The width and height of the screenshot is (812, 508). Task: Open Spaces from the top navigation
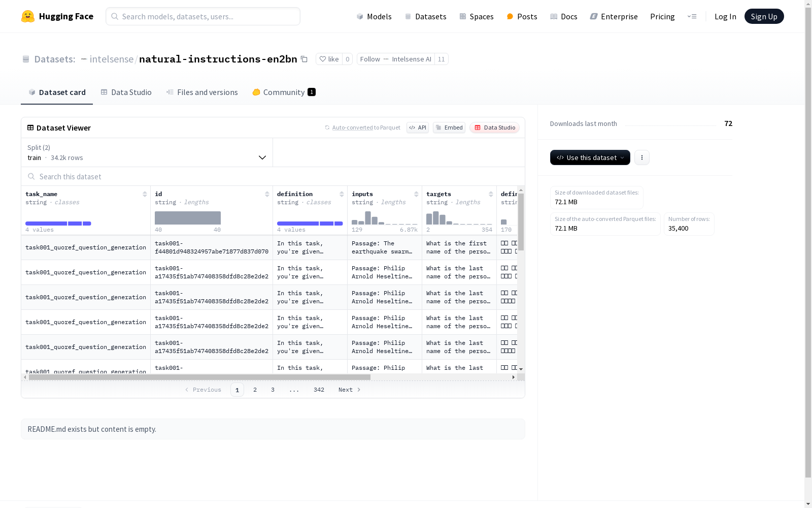click(x=477, y=16)
